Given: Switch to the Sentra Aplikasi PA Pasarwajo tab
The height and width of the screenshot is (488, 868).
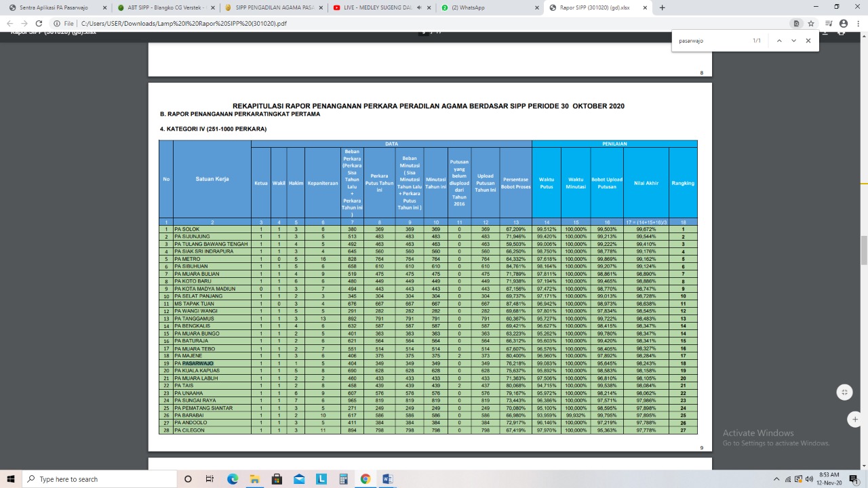Looking at the screenshot, I should [x=57, y=7].
